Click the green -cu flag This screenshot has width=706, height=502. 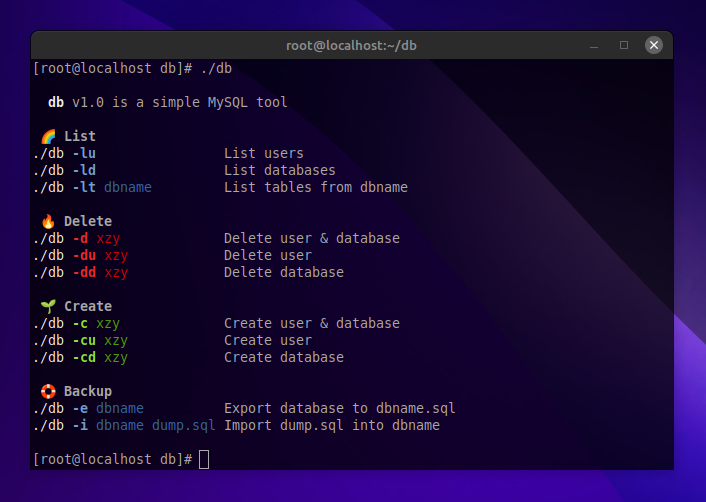coord(84,340)
